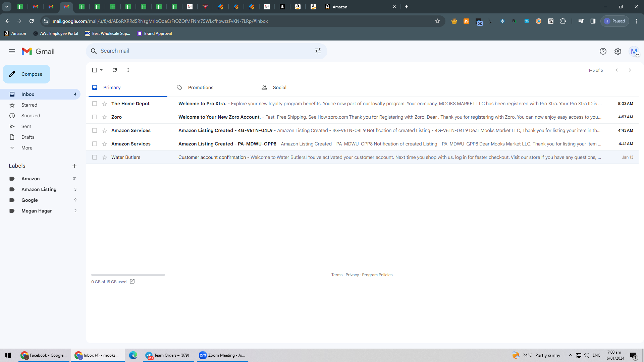Tick checkbox for PA-MDWU-GPP8 listing email
The height and width of the screenshot is (362, 644).
pyautogui.click(x=95, y=144)
